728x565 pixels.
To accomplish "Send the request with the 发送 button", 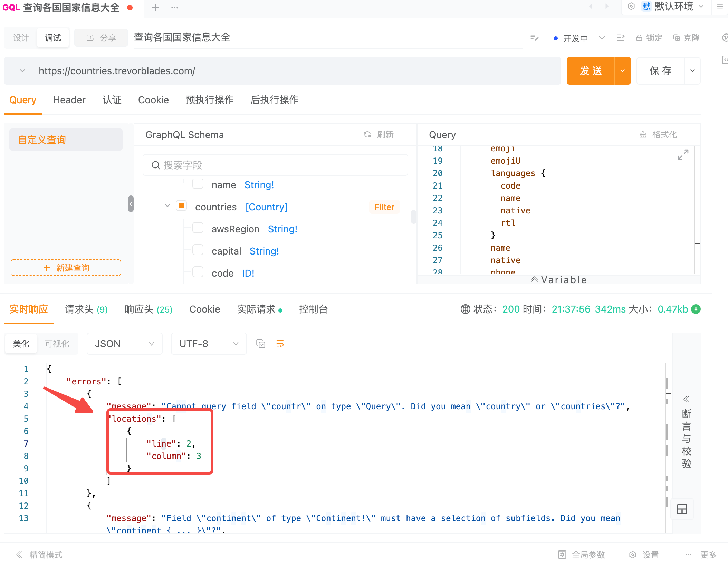I will (591, 71).
